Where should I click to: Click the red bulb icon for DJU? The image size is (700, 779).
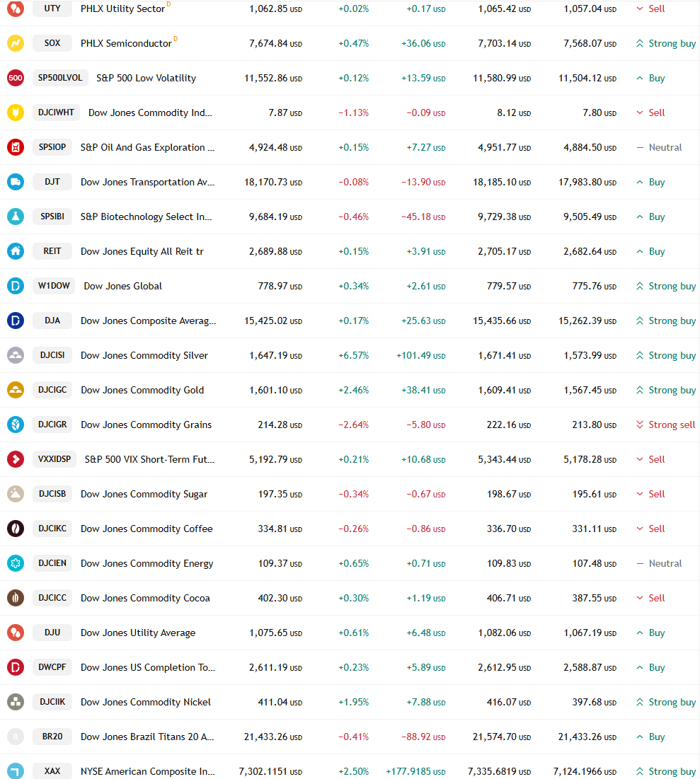click(16, 633)
